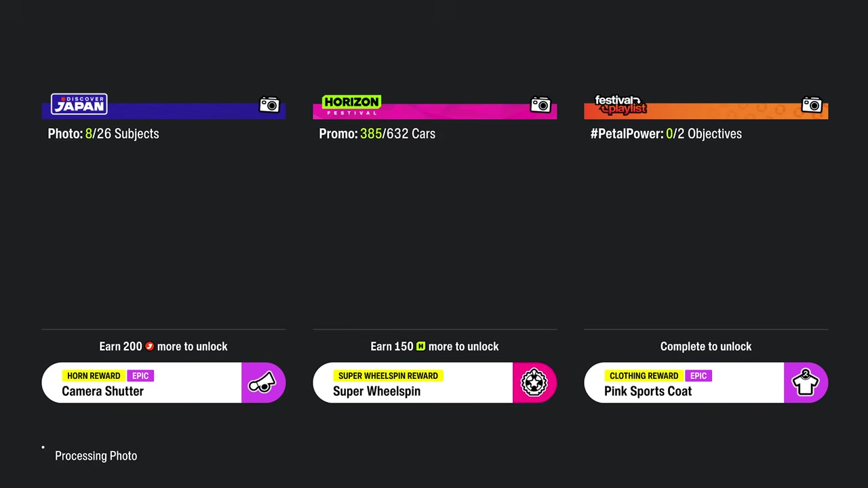Select the Pink Sports Coat reward card
The image size is (868, 488).
(x=706, y=383)
